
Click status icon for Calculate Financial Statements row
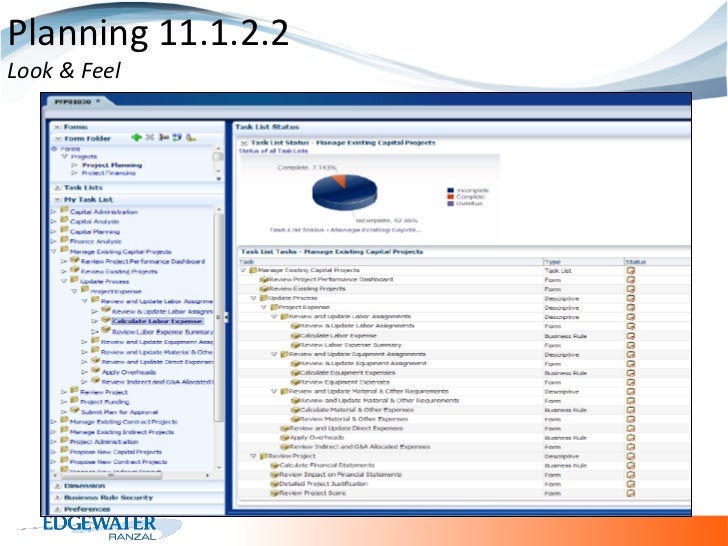(x=630, y=466)
